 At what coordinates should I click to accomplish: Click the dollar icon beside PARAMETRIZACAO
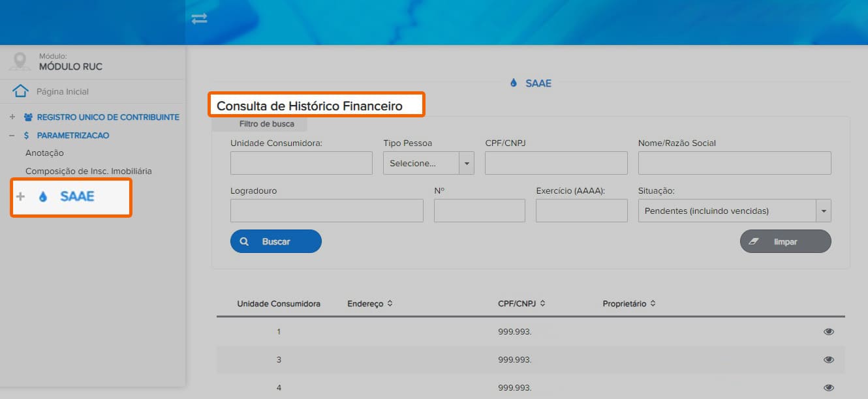coord(26,136)
